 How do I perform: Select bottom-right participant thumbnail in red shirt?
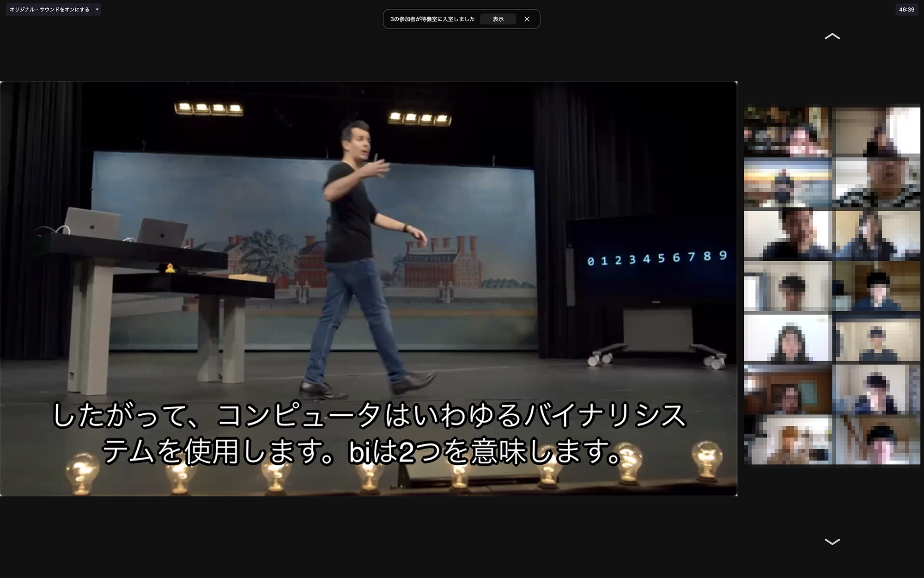pos(876,440)
